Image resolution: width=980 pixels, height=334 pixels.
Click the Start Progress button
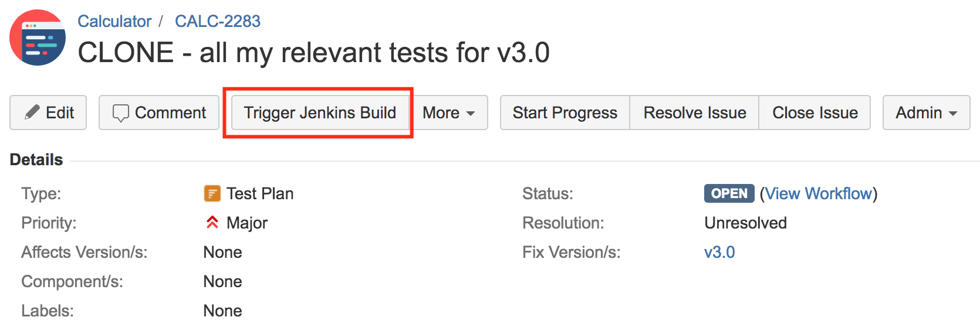tap(565, 113)
